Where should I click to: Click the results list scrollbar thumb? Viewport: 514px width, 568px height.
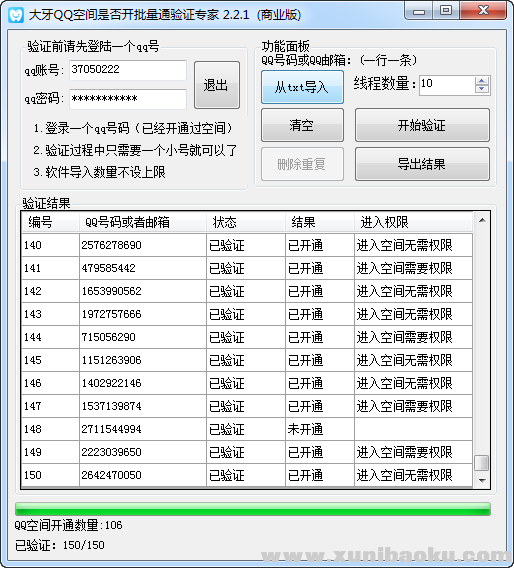pyautogui.click(x=482, y=463)
